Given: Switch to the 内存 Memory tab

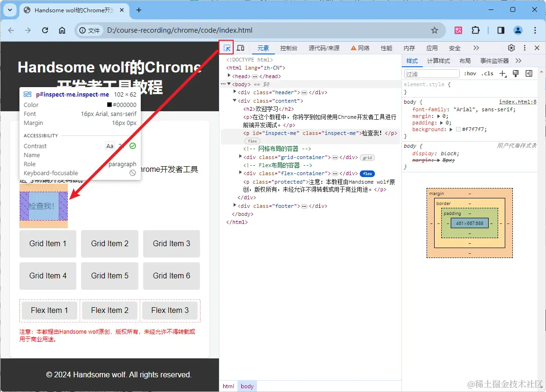Looking at the screenshot, I should point(409,48).
